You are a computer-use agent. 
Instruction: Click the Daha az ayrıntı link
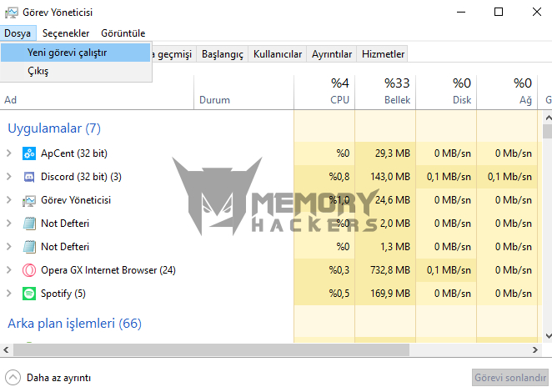pos(59,378)
